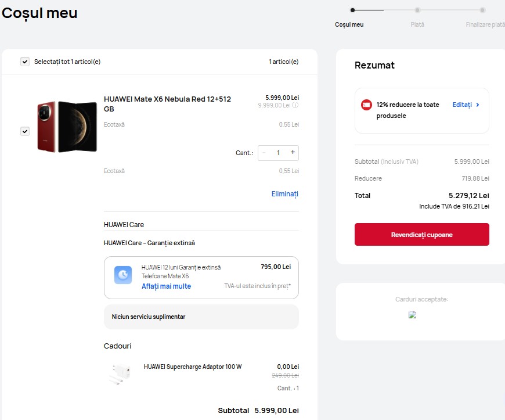Select Niciun serviciu suplimentar option
The width and height of the screenshot is (505, 420).
pos(201,317)
